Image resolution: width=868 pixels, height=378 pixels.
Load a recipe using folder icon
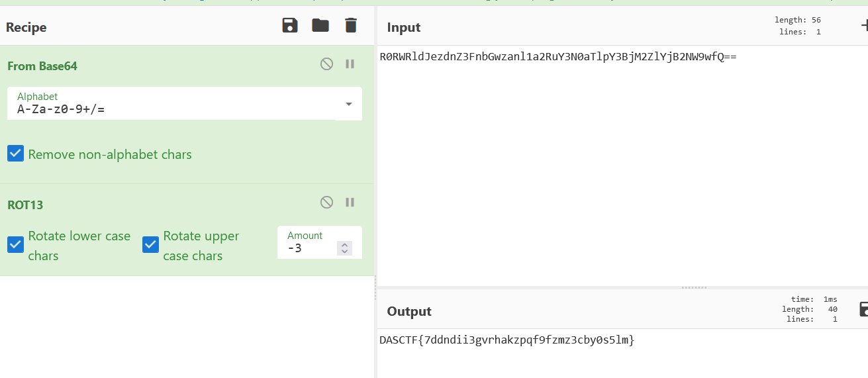(x=320, y=26)
